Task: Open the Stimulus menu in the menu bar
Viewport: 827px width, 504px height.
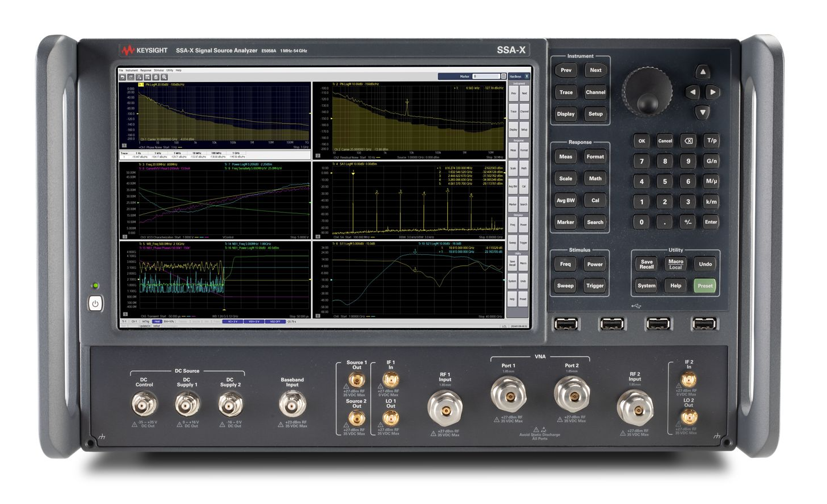Action: pyautogui.click(x=159, y=70)
